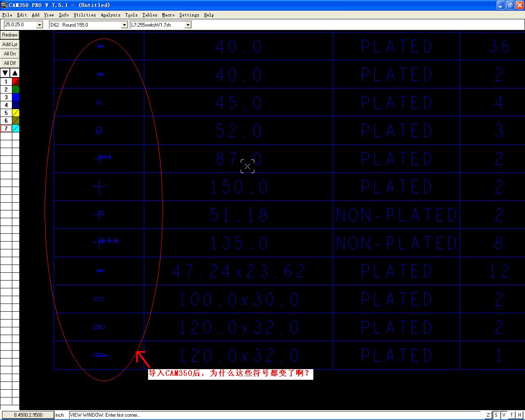525x420 pixels.
Task: Click the Redraw button
Action: (10, 35)
